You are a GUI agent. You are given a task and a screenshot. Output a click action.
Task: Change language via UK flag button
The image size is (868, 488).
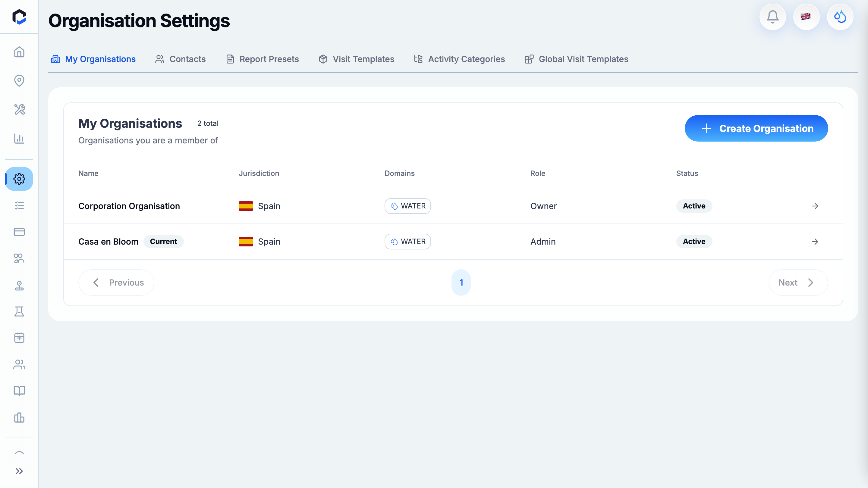pyautogui.click(x=806, y=17)
